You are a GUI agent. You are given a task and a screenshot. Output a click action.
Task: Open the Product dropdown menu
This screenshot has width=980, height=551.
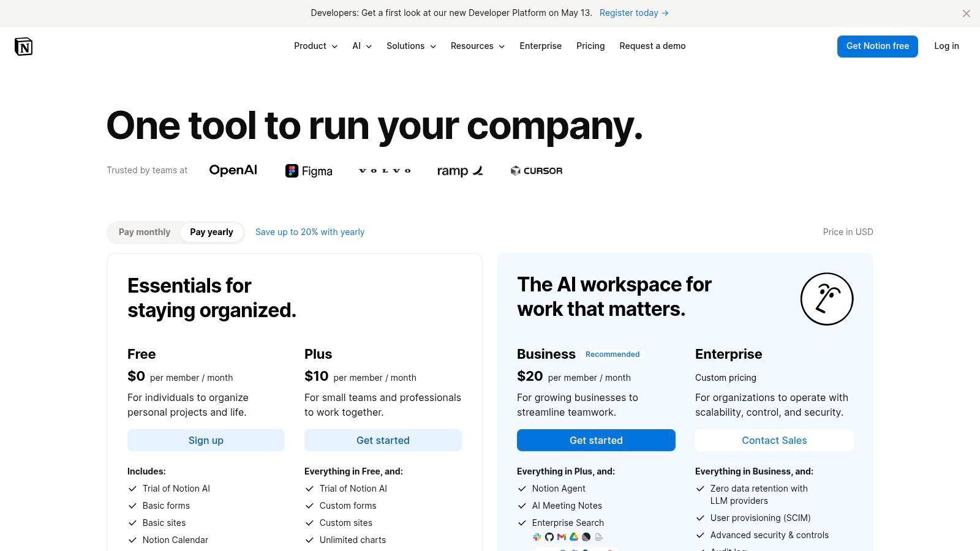tap(315, 46)
